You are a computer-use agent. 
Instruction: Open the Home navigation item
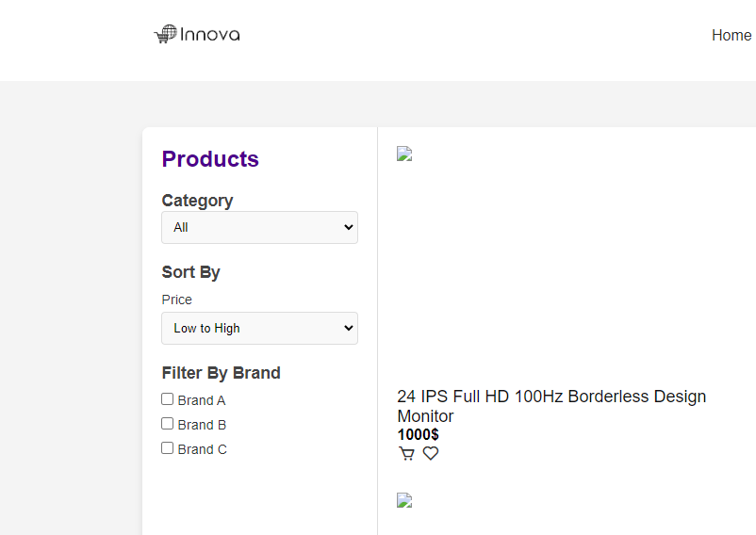731,36
